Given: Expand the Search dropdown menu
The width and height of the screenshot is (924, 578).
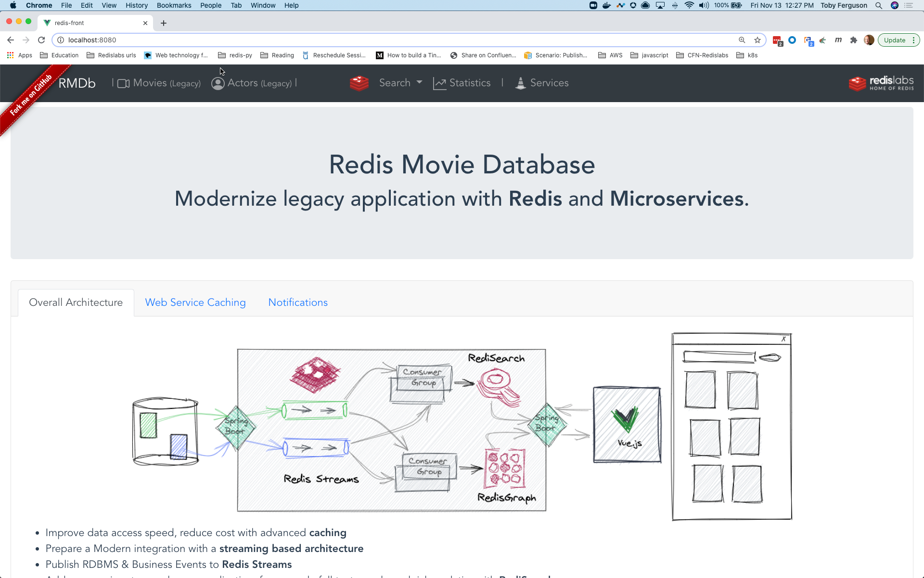Looking at the screenshot, I should [x=400, y=83].
